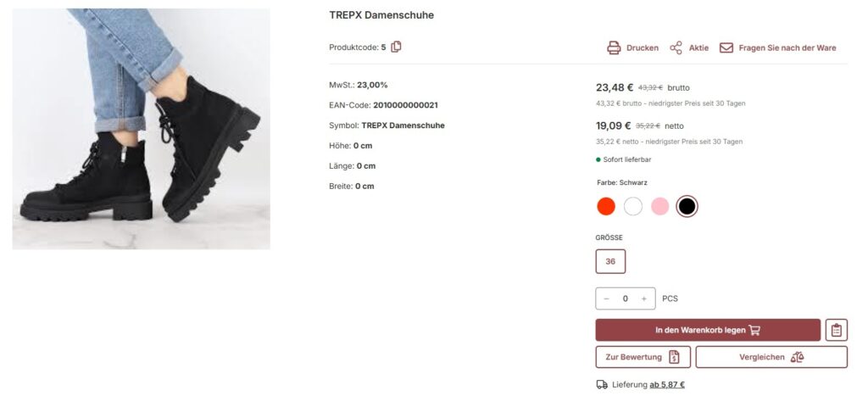This screenshot has width=868, height=407.
Task: Click the envelope icon to ask about product
Action: [726, 47]
